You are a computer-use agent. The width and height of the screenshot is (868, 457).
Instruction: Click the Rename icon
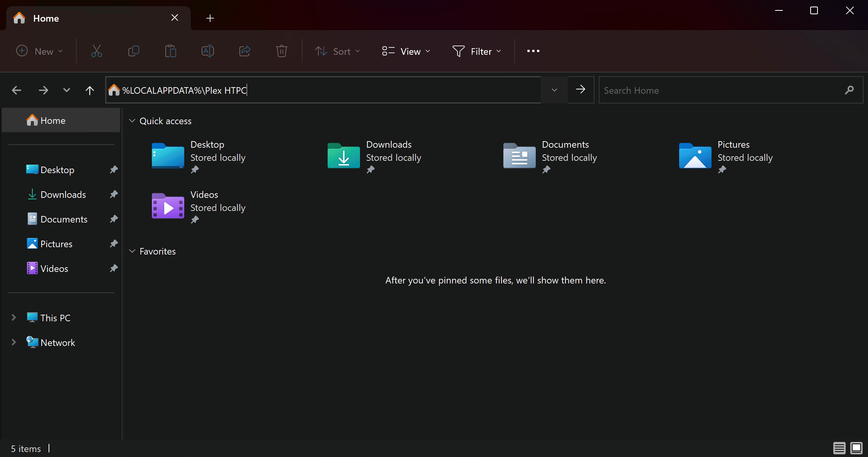(x=208, y=51)
